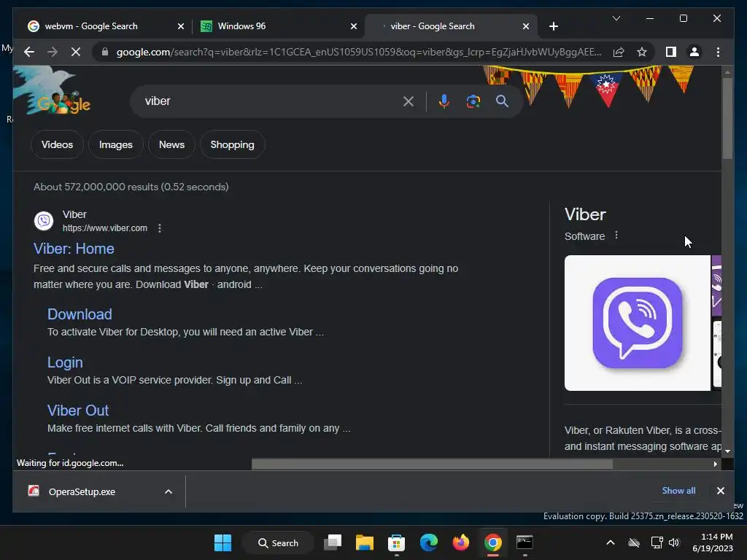Screen dimensions: 747x560
Task: Expand OperaSetup.exe download options
Action: click(x=169, y=491)
